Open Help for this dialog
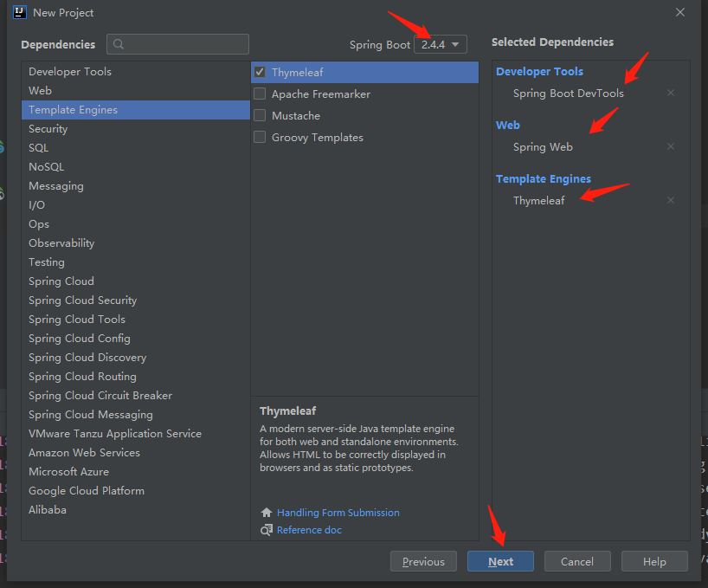 654,561
